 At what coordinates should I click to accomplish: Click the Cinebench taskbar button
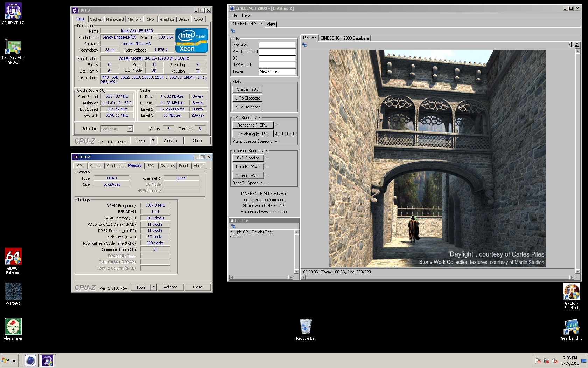coord(30,360)
